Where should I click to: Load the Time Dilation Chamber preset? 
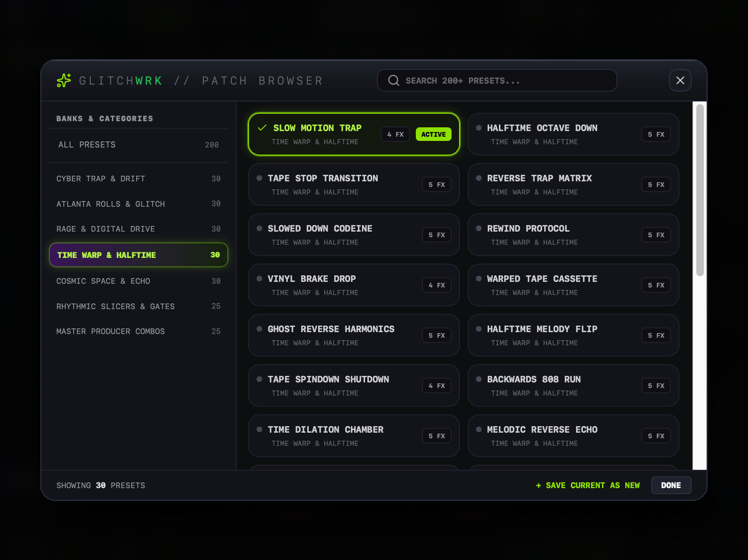tap(354, 436)
